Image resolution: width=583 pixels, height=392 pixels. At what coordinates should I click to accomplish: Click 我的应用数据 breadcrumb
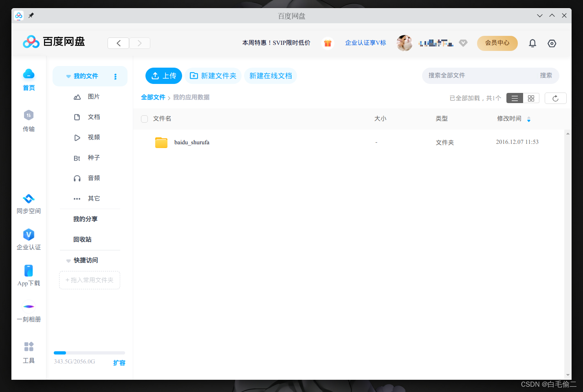[x=191, y=97]
